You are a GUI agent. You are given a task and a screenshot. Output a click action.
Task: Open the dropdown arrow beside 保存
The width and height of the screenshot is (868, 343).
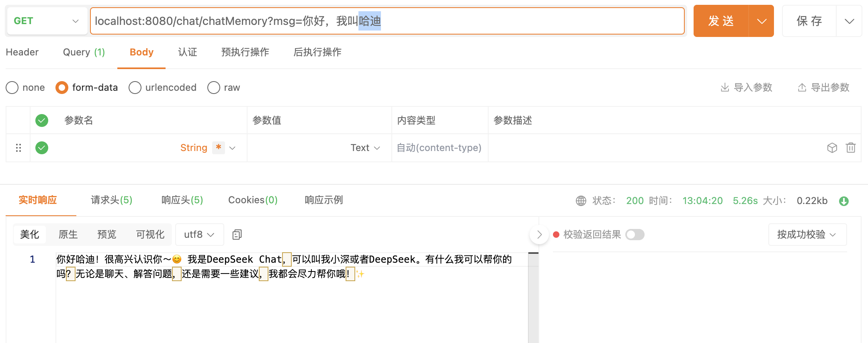[849, 21]
